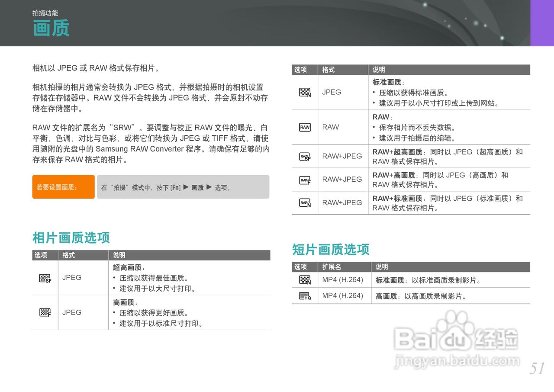Click the text 建议用于拍摄后的编辑

417,138
